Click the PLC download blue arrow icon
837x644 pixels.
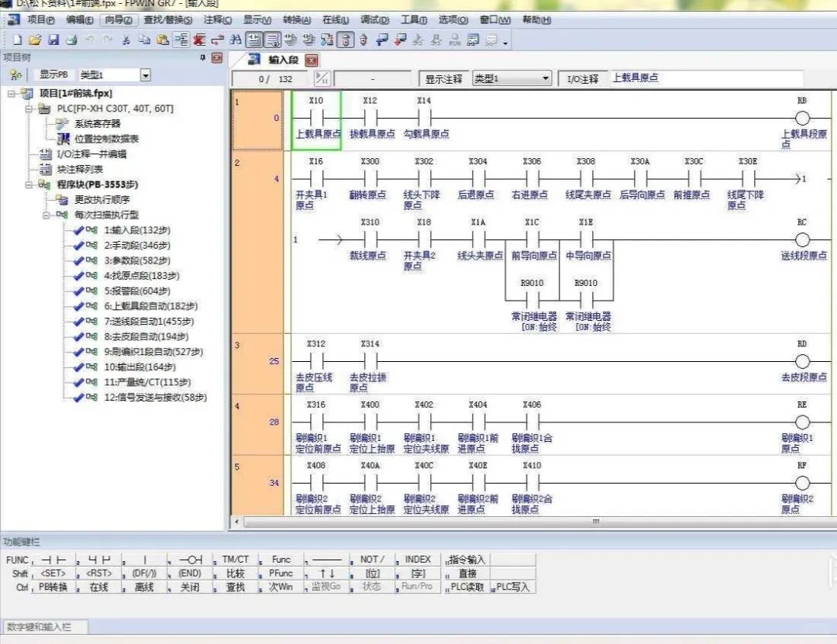(382, 40)
